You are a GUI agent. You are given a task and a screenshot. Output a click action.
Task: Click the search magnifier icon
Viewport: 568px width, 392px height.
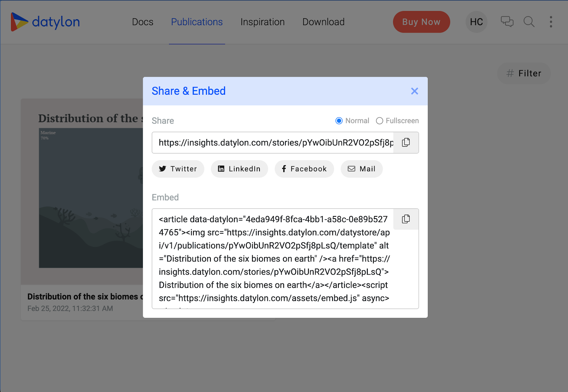[x=529, y=22]
